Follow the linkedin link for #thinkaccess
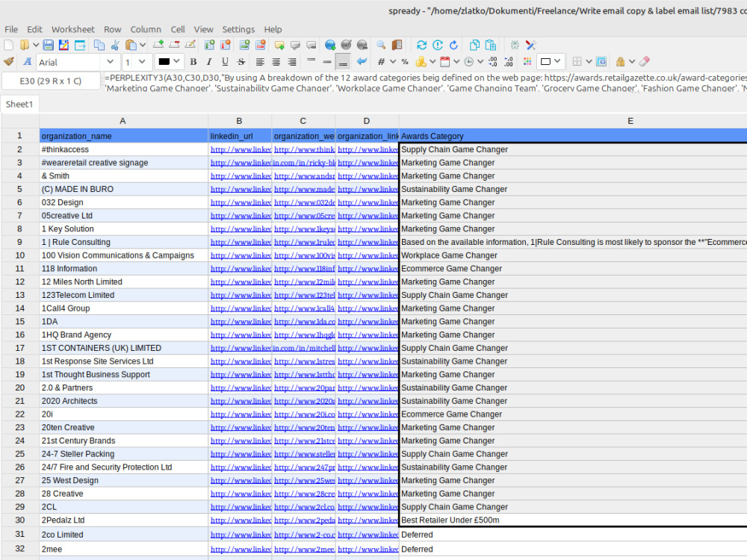747x560 pixels. pyautogui.click(x=239, y=149)
